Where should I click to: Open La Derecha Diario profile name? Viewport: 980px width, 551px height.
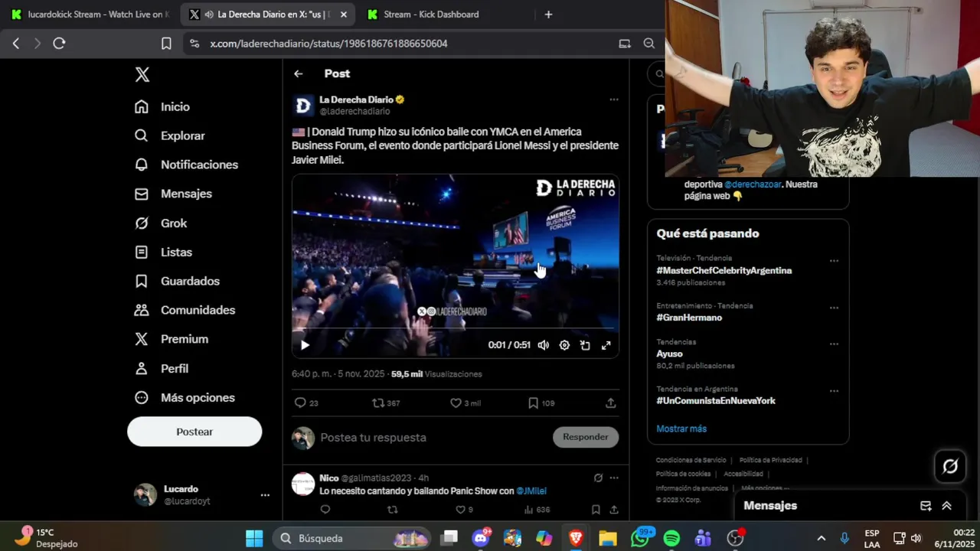tap(356, 99)
